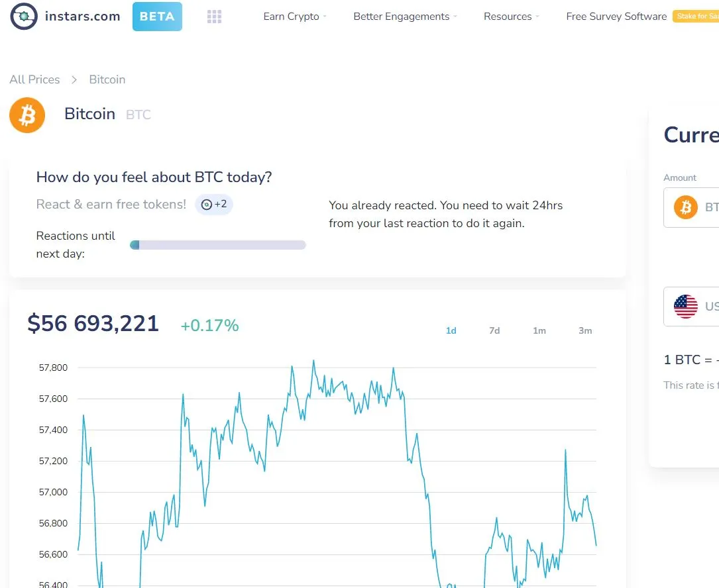Select the US flag currency icon
719x588 pixels.
685,306
